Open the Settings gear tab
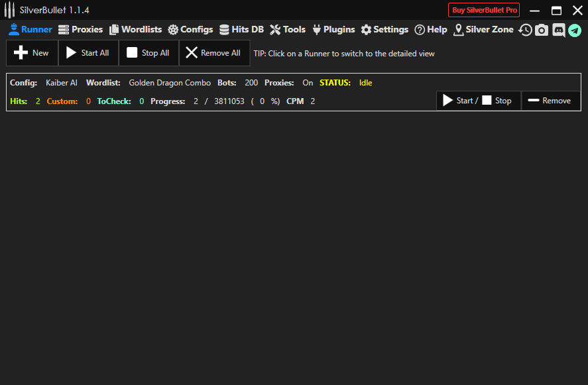The image size is (588, 385). click(384, 30)
